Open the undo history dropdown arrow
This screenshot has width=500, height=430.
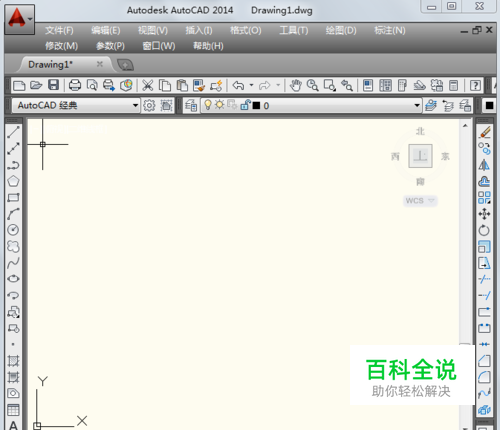coord(251,85)
